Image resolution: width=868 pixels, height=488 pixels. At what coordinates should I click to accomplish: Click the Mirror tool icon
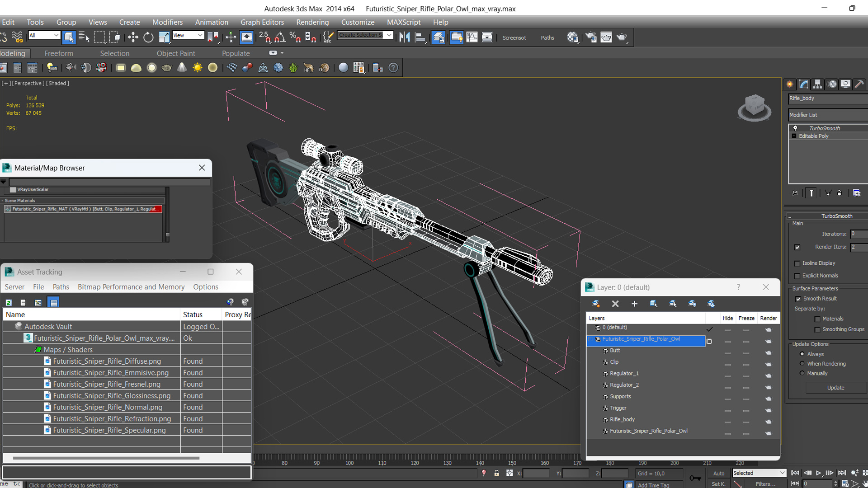point(405,38)
